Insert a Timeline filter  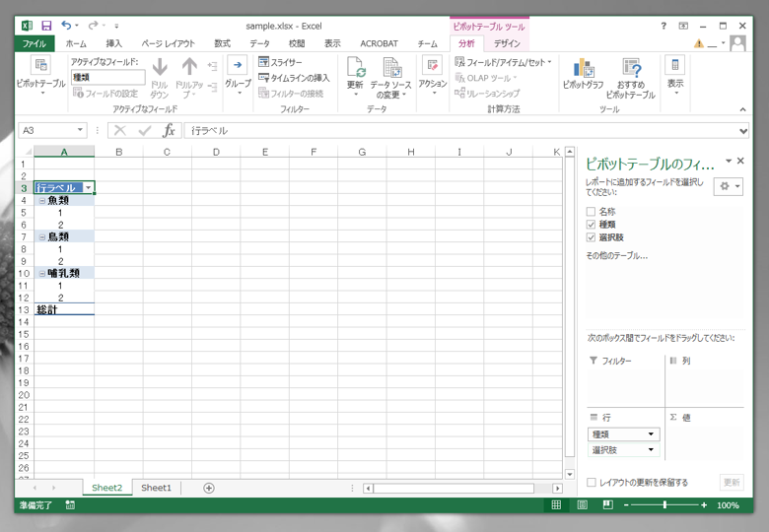point(294,78)
